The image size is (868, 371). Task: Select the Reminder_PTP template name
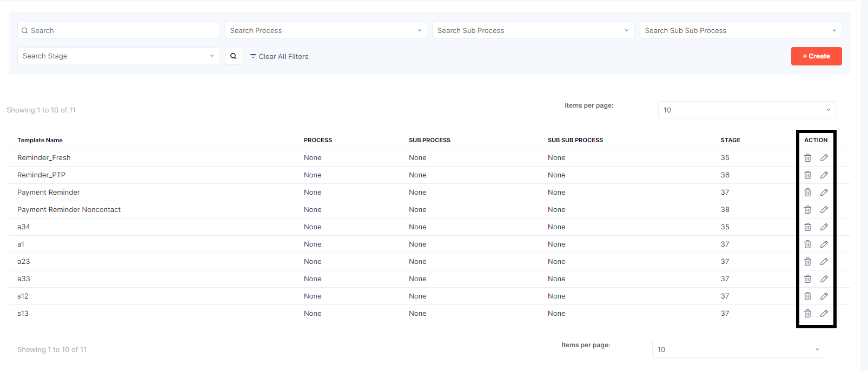(x=41, y=175)
